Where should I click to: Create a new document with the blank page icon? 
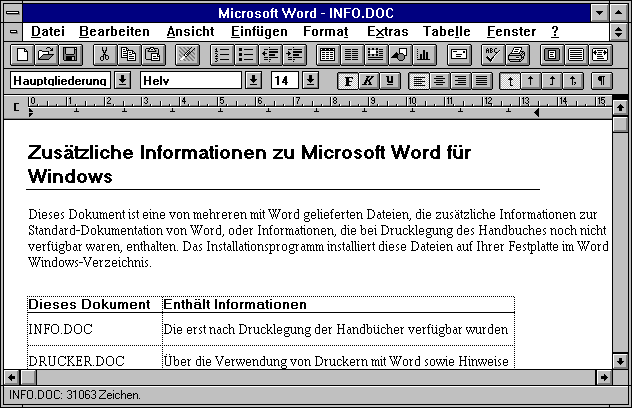[22, 55]
